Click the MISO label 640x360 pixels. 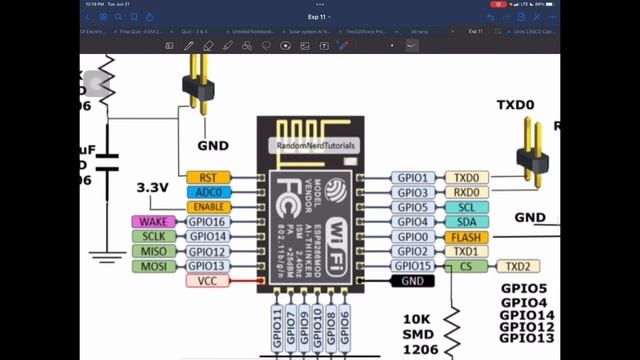tap(153, 251)
